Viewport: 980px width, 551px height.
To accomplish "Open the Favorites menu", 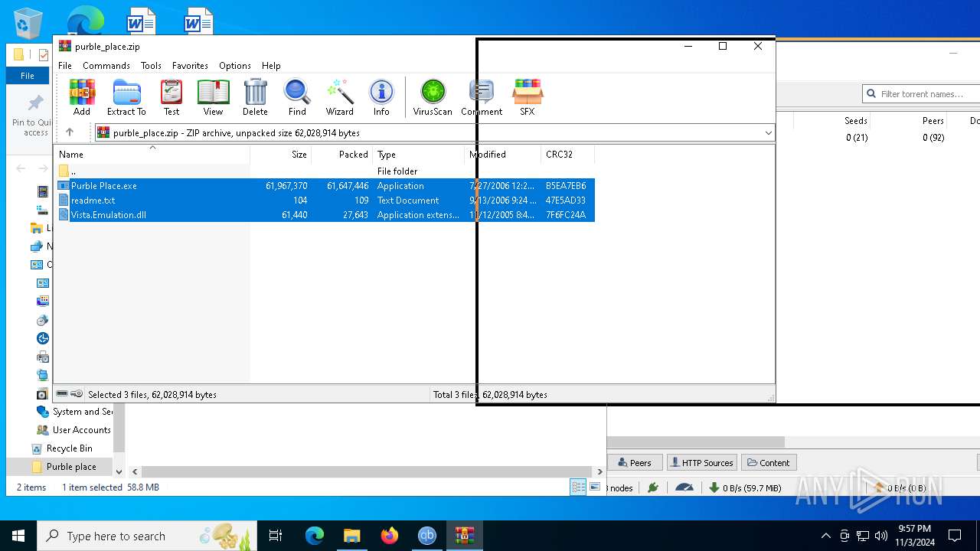I will 190,66.
